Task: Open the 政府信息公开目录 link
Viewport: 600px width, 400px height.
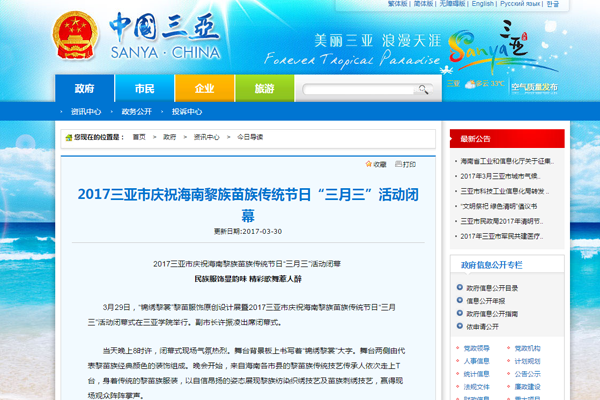Action: [494, 287]
